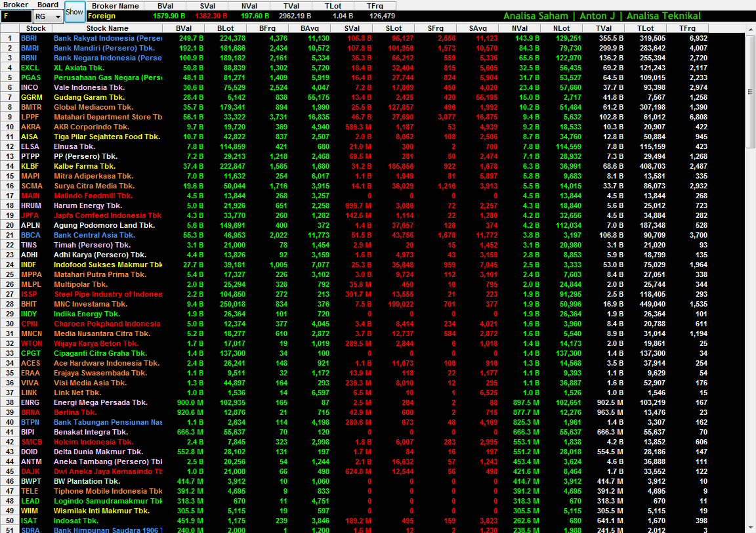Click Mitra Adiperkasa Tbk. stock name

(94, 176)
